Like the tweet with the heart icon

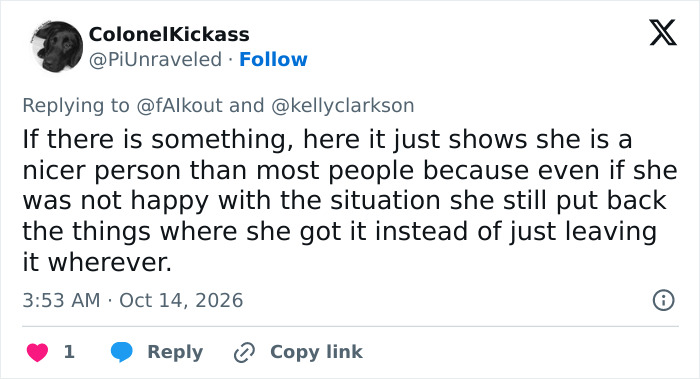[38, 352]
